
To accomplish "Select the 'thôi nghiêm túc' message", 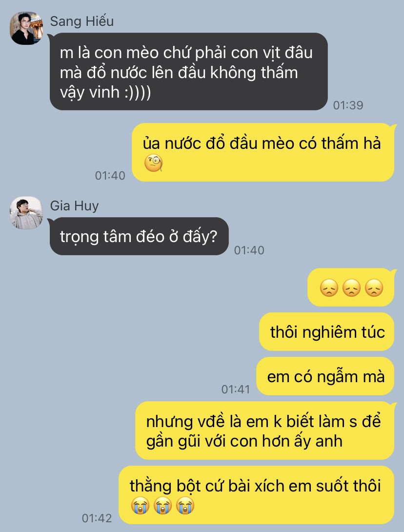I will click(326, 331).
